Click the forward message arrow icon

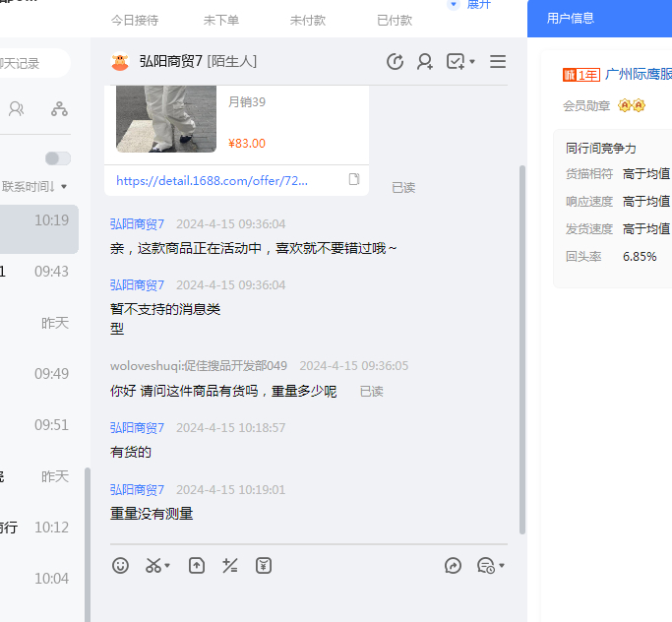coord(453,565)
